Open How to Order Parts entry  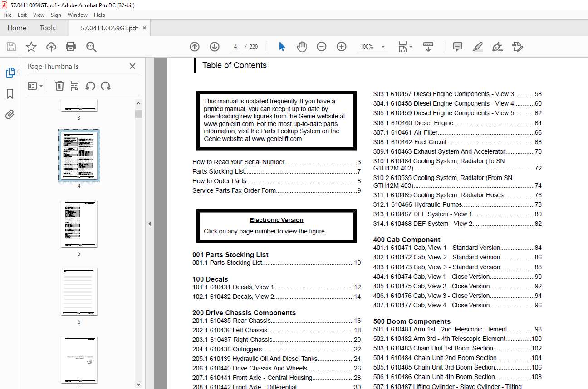click(x=276, y=181)
